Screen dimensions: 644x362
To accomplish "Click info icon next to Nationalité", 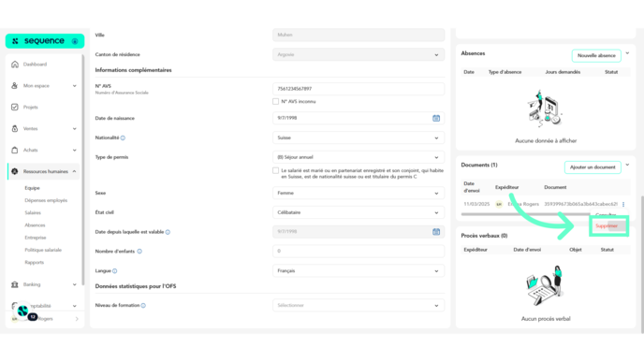I will [123, 138].
